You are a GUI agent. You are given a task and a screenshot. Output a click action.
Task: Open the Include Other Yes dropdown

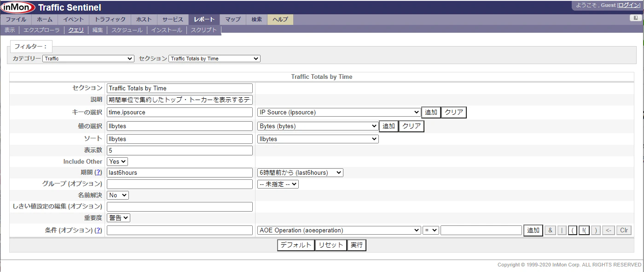117,161
